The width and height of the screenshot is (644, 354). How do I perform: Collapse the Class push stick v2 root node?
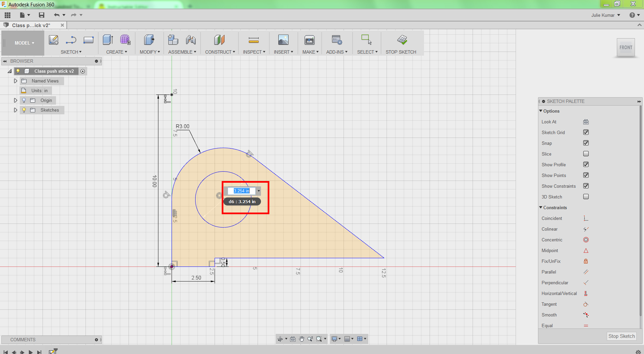click(10, 71)
